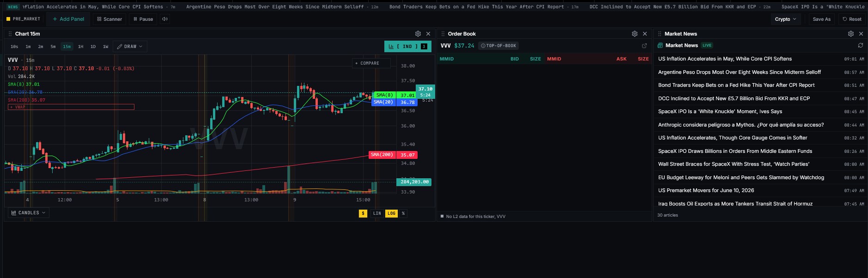Open 'Argentine Peso Drops Most' article
Screen dimensions: 868x278
(761, 72)
